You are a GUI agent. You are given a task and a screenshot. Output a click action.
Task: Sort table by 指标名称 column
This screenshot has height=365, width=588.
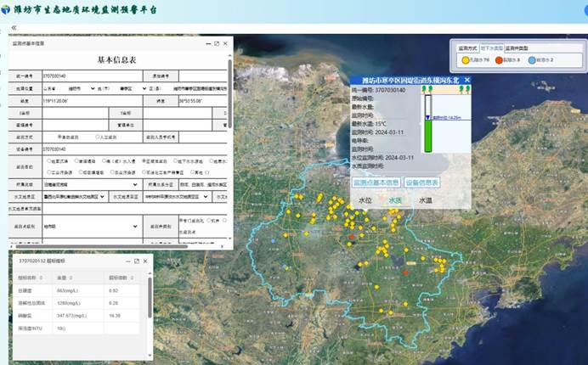pos(27,277)
